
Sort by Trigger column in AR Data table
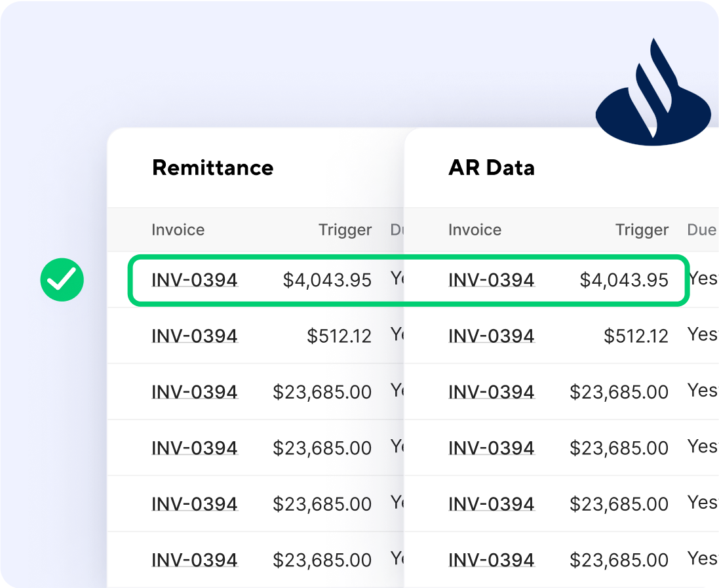642,230
